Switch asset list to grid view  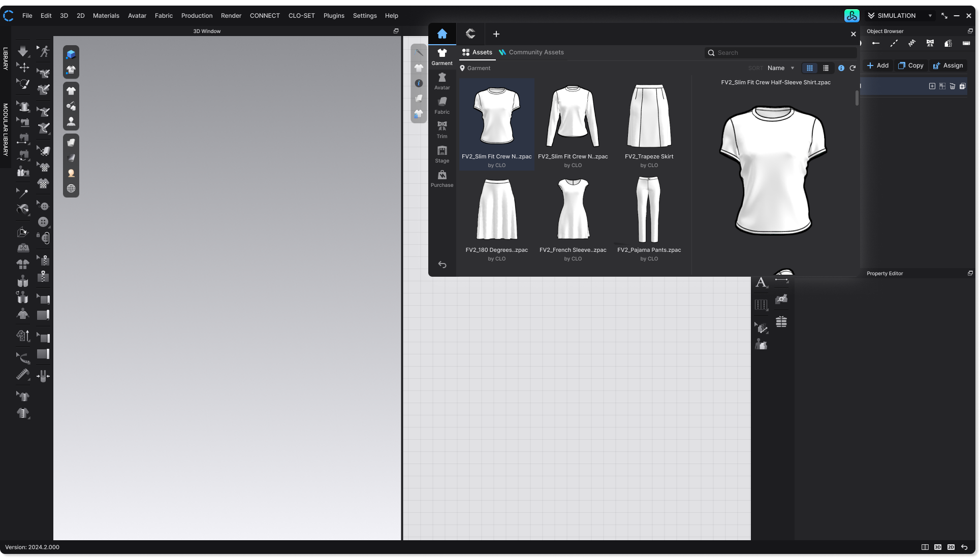tap(810, 68)
